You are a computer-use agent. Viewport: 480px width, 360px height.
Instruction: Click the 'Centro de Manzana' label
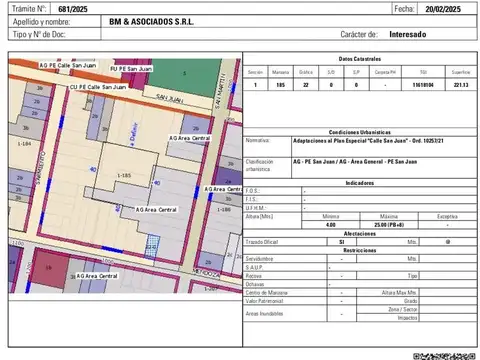pos(267,293)
